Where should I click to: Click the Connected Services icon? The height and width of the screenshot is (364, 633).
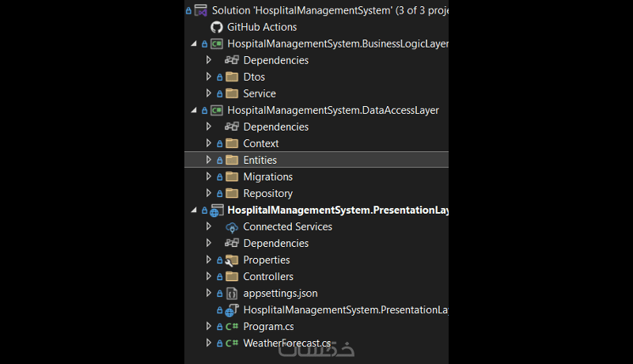coord(232,227)
